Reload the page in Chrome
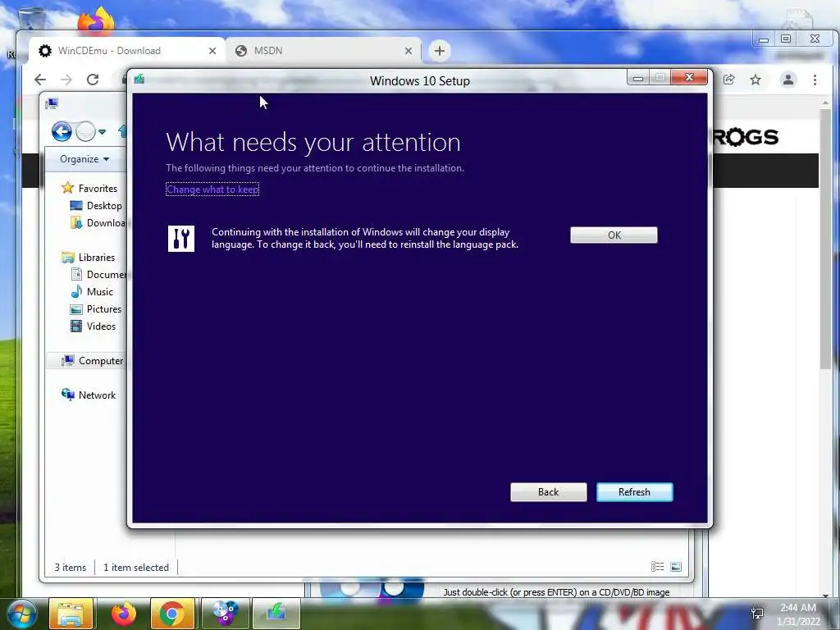Image resolution: width=840 pixels, height=630 pixels. point(93,80)
